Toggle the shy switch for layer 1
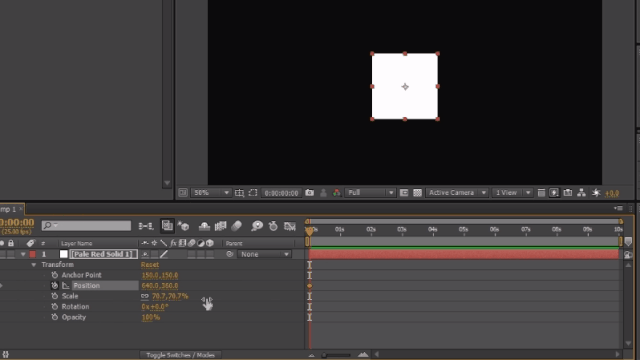 (145, 254)
